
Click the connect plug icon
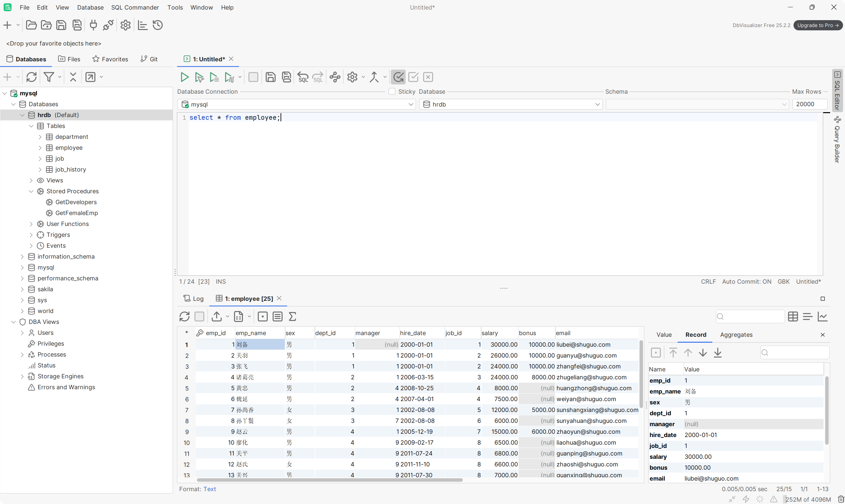tap(93, 25)
